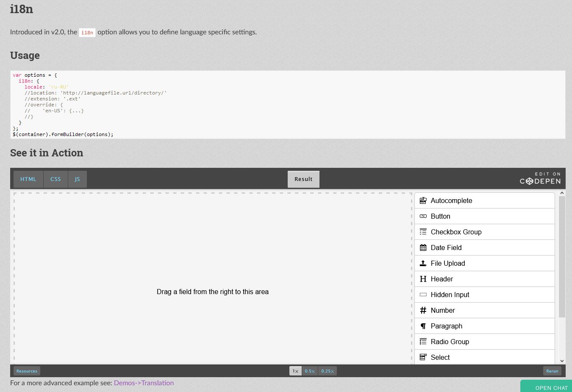Choose the Hidden Input field
This screenshot has height=392, width=572.
(x=450, y=295)
